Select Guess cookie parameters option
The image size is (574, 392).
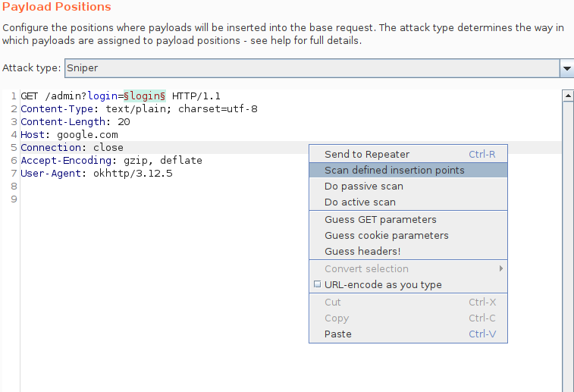pyautogui.click(x=408, y=235)
